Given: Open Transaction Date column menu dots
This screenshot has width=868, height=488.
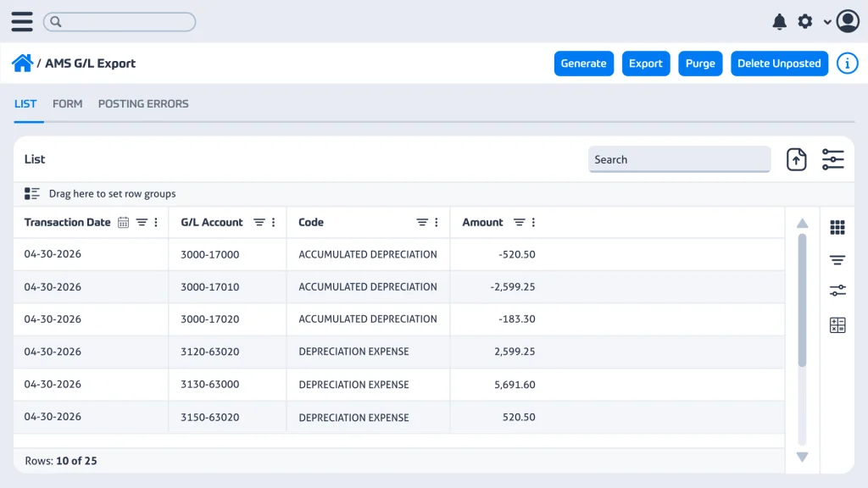Looking at the screenshot, I should 156,223.
